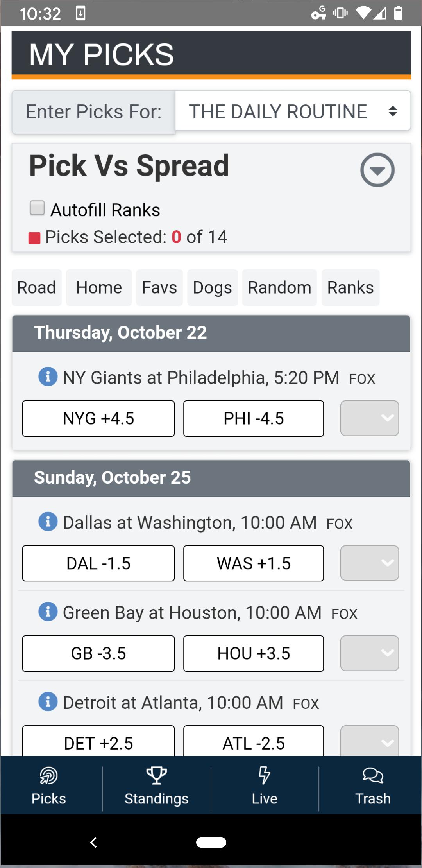Open info for NY Giants at Philadelphia

[x=48, y=377]
